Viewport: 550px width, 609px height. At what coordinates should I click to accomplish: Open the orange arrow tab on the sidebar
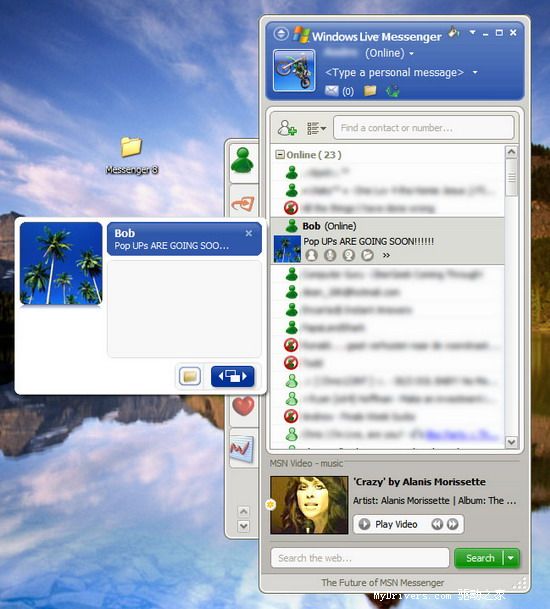[x=244, y=204]
